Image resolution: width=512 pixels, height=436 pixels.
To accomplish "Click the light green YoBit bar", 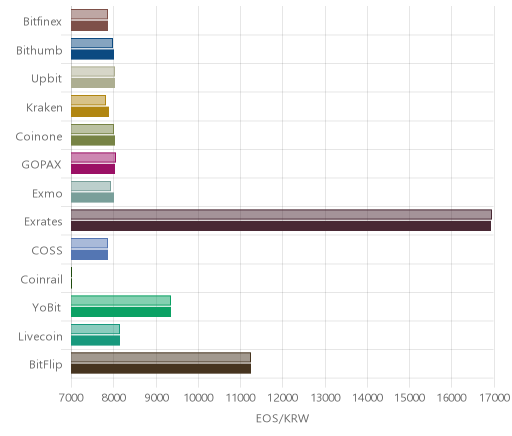I will (x=121, y=300).
